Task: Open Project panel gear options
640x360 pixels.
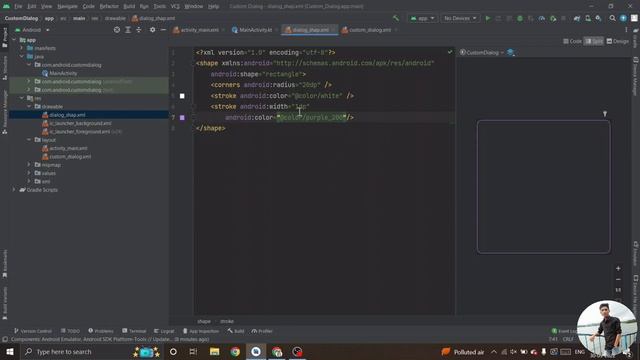Action: click(152, 30)
